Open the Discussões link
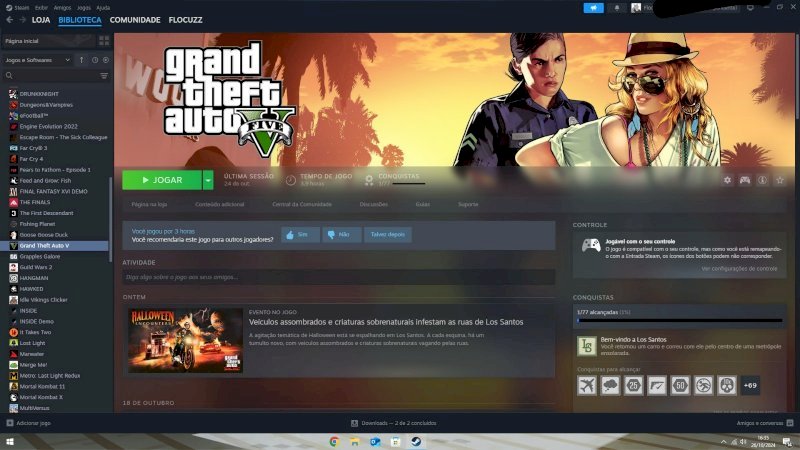The image size is (800, 450). (x=373, y=205)
